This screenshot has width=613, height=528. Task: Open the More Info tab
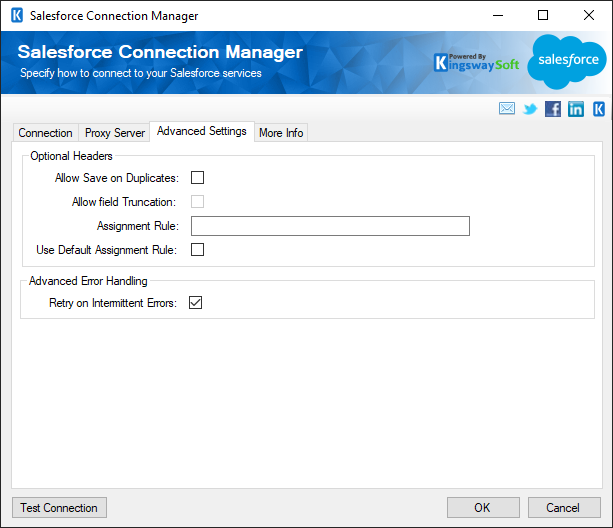click(x=281, y=133)
